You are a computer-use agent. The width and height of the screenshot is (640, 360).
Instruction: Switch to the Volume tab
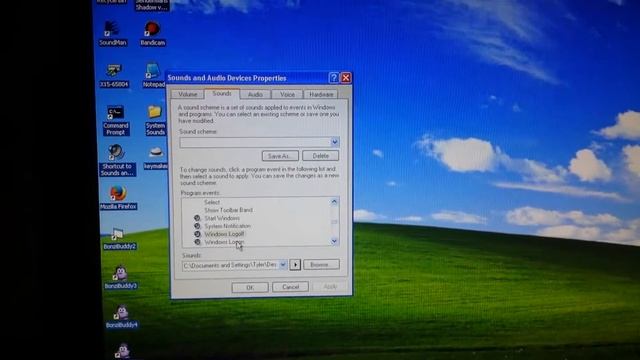click(188, 94)
